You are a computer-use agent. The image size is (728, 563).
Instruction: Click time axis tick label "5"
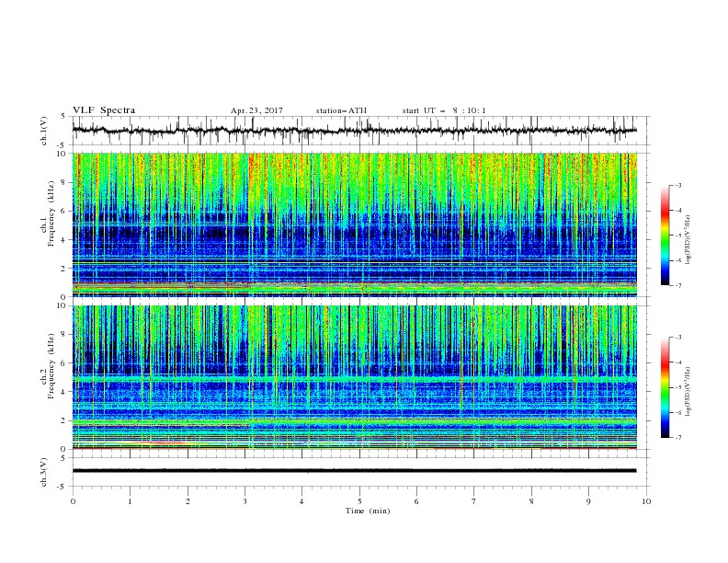(359, 501)
